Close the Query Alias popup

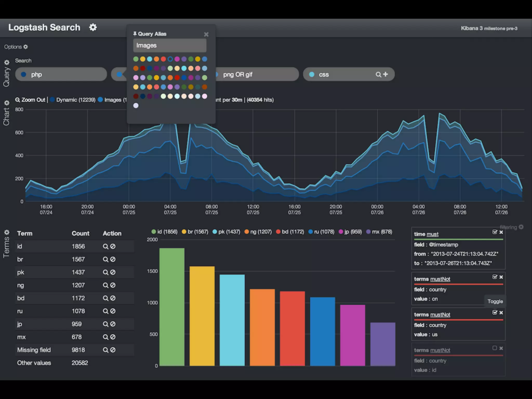click(x=206, y=34)
